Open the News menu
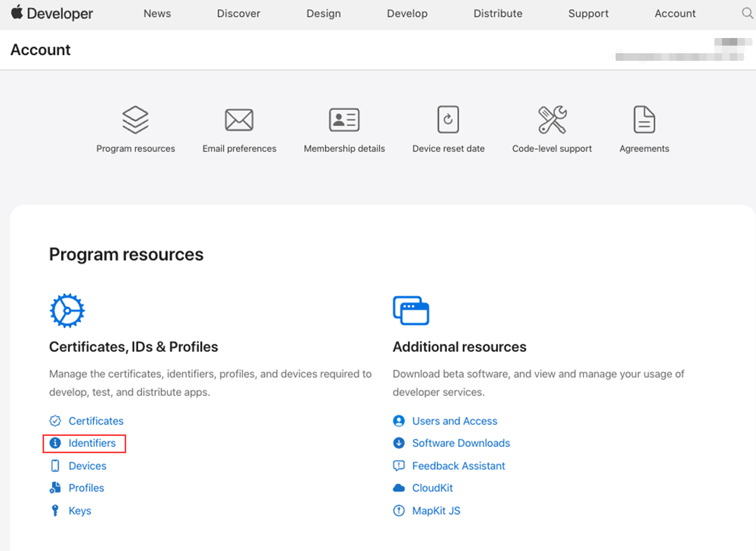756x551 pixels. coord(157,14)
